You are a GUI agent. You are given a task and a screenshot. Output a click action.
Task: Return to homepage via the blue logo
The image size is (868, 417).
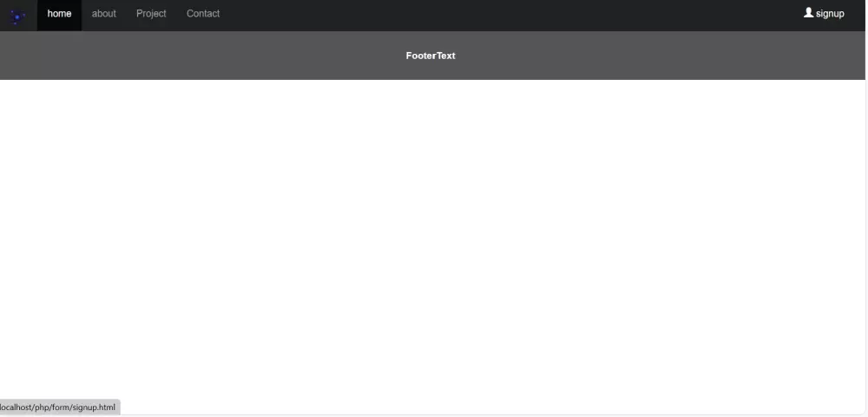tap(17, 17)
